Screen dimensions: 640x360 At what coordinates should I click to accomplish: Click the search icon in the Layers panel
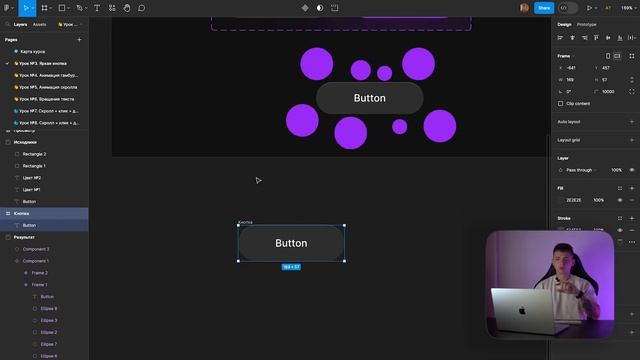click(7, 24)
